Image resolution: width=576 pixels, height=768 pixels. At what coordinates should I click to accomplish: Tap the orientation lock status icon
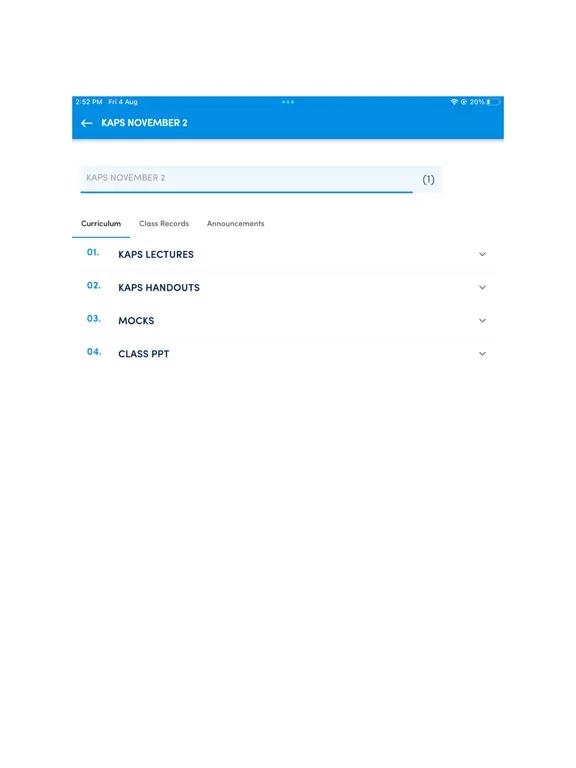(463, 102)
